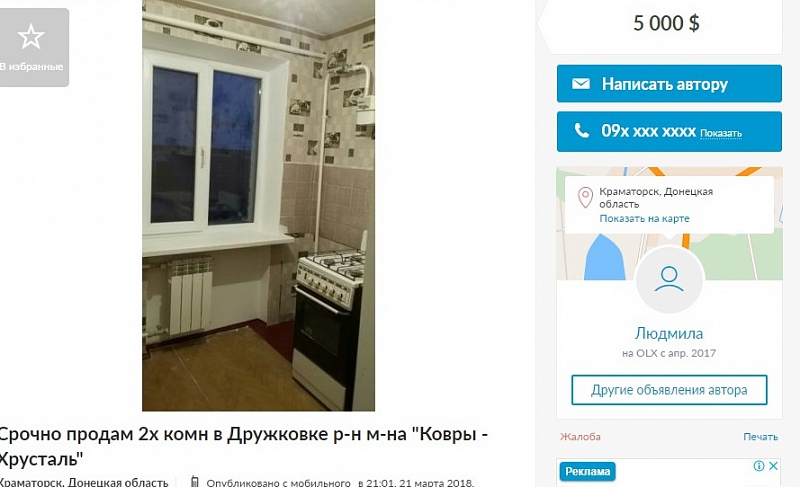Click the mobile phone icon near publication date

point(194,481)
